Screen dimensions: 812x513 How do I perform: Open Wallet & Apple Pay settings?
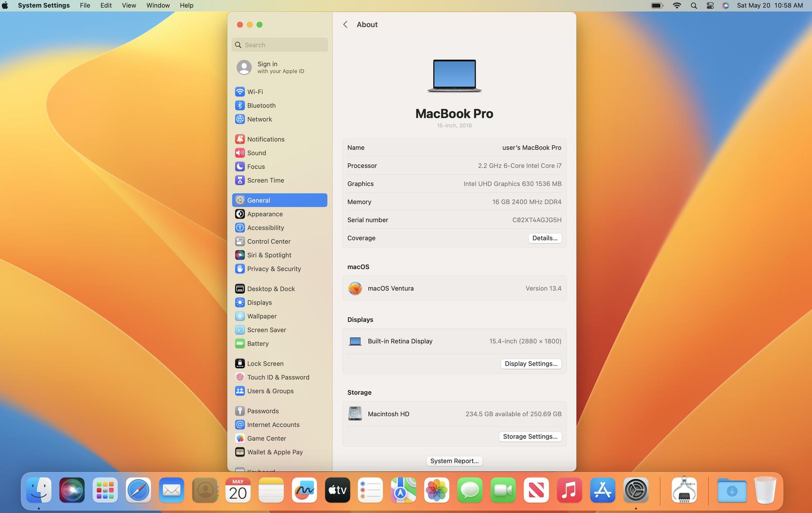pos(280,453)
